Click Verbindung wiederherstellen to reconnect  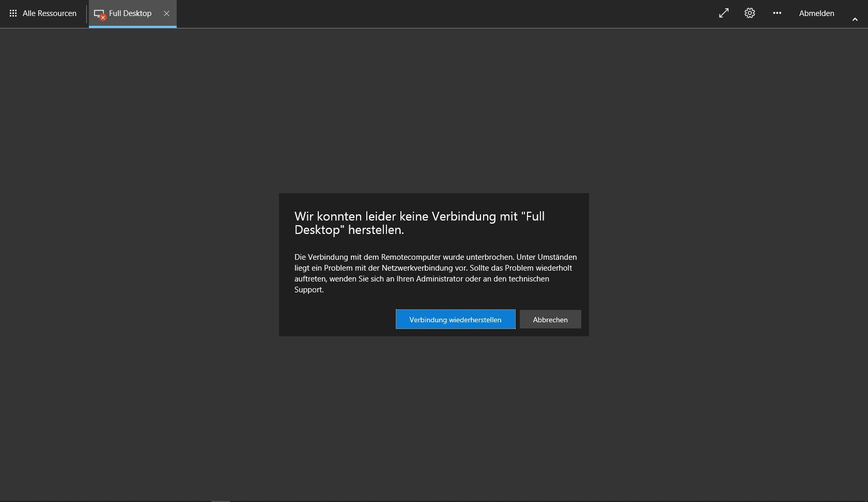click(455, 319)
